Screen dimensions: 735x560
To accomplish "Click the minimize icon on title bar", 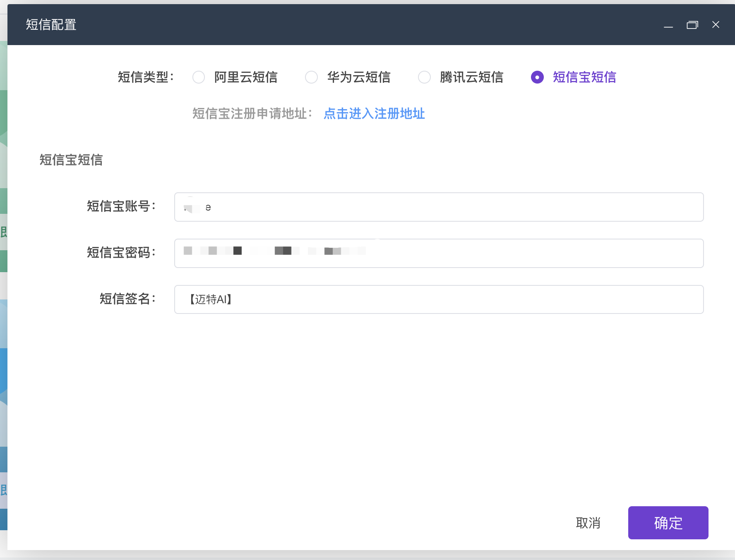I will pos(668,25).
